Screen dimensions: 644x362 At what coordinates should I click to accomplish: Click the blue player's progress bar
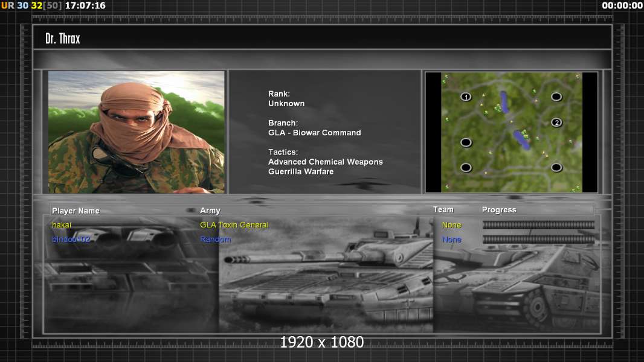(538, 240)
